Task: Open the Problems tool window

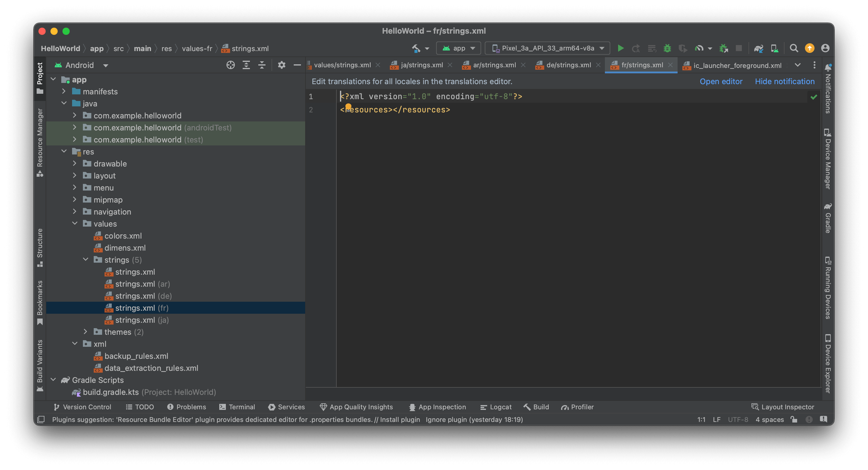Action: (x=186, y=407)
